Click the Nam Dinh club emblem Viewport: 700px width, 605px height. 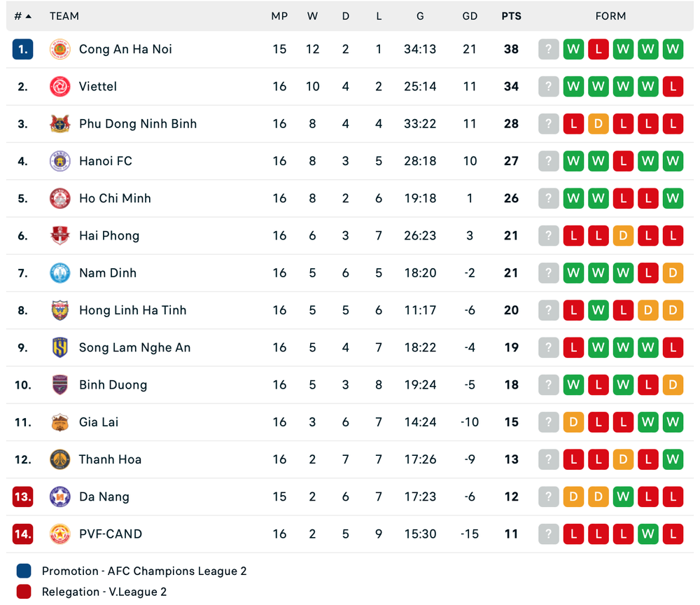tap(60, 273)
